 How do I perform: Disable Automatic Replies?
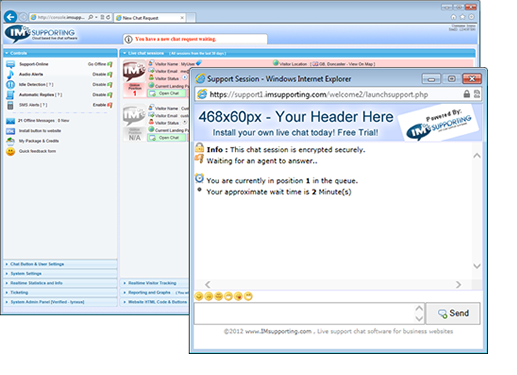[x=102, y=95]
